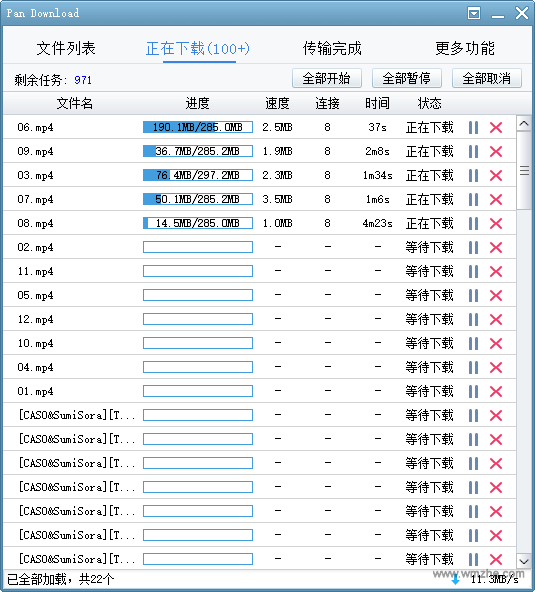Click the 连接 column header
The image size is (535, 592).
(327, 103)
